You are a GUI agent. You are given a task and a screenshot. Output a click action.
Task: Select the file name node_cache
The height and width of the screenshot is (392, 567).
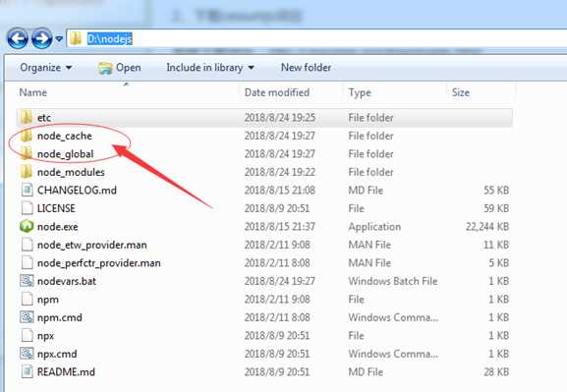[x=65, y=136]
